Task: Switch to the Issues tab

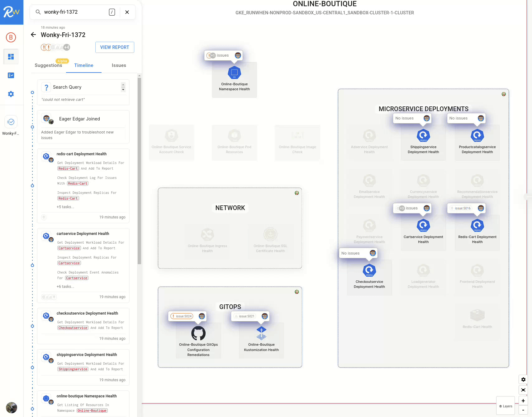Action: pos(119,65)
